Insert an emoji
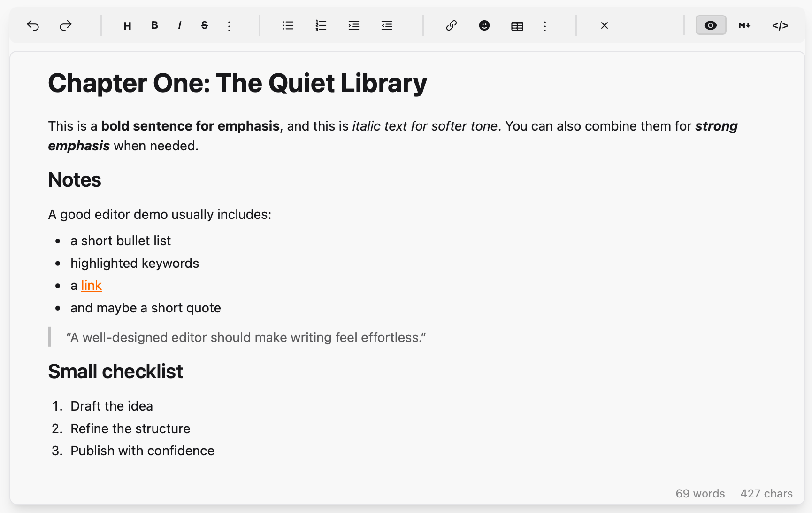Image resolution: width=812 pixels, height=513 pixels. pyautogui.click(x=484, y=25)
